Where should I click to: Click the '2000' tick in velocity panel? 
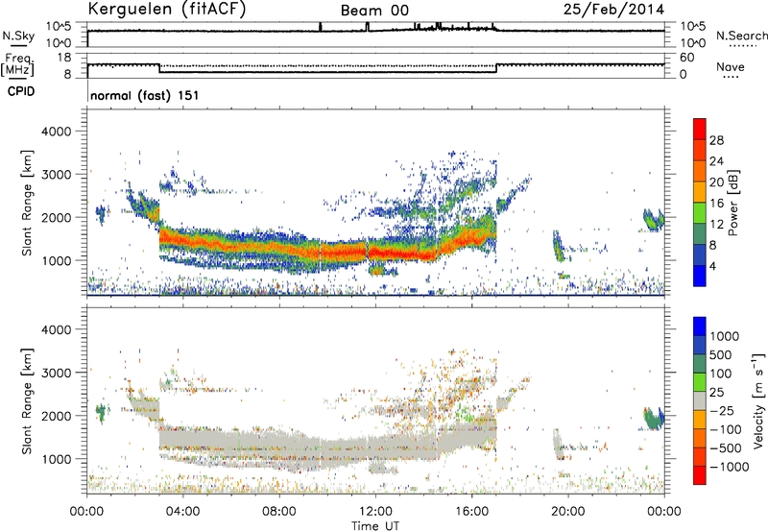point(56,416)
